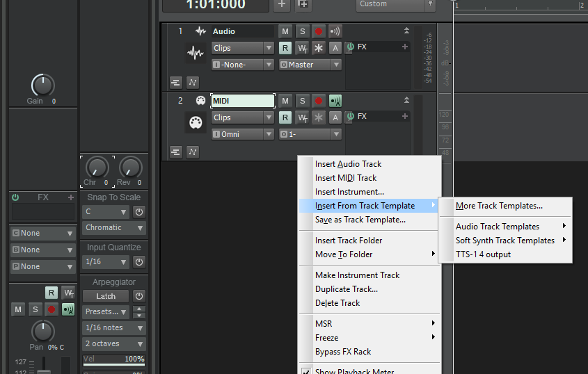Choose Insert Audio Track from context menu
588x374 pixels.
tap(348, 164)
